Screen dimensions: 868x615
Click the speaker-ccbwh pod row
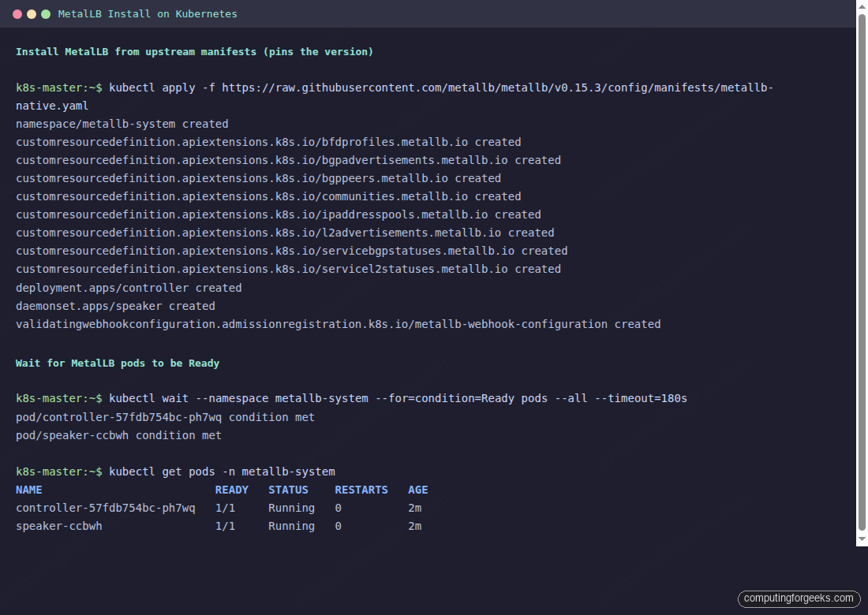coord(61,526)
